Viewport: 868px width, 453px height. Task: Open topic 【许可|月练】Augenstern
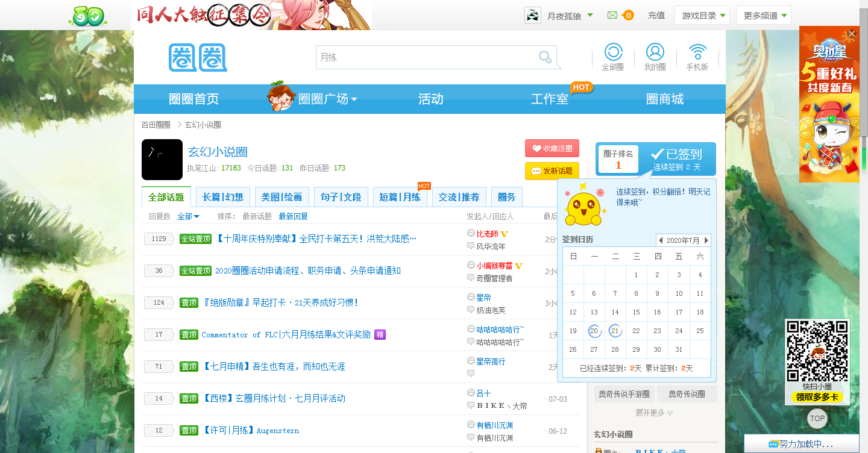[x=250, y=431]
